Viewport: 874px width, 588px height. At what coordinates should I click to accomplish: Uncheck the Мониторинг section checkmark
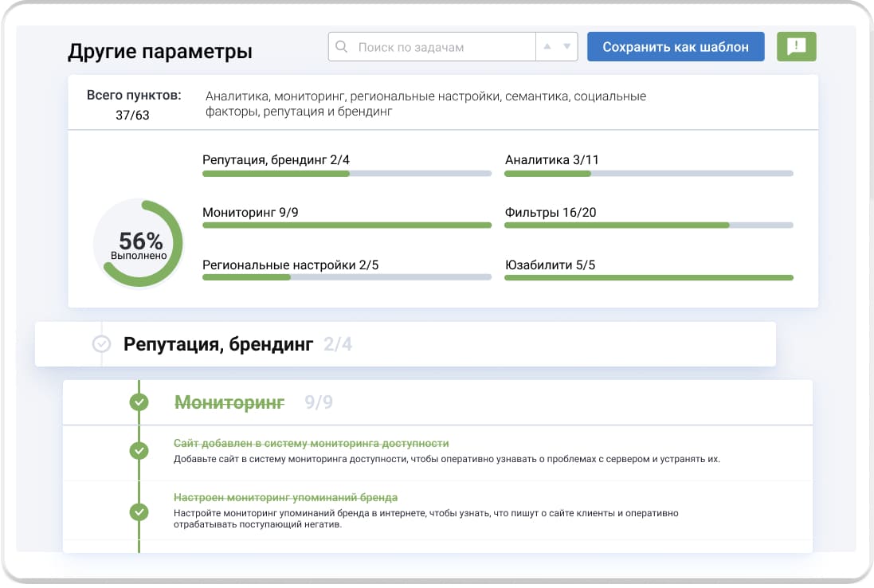click(139, 402)
